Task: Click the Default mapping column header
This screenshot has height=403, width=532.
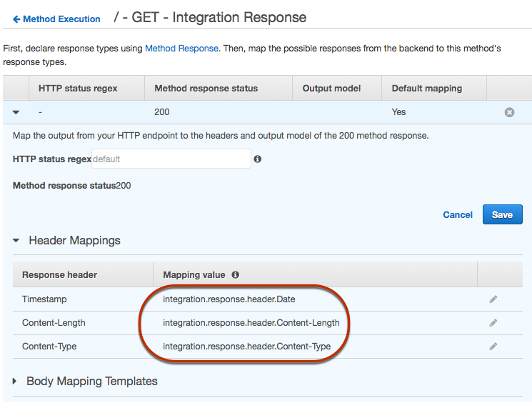Action: coord(426,89)
